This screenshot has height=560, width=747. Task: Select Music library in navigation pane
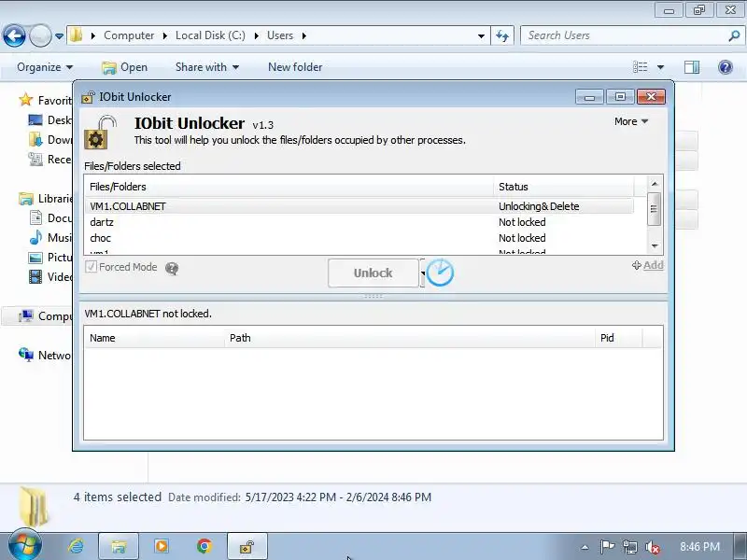pos(49,237)
